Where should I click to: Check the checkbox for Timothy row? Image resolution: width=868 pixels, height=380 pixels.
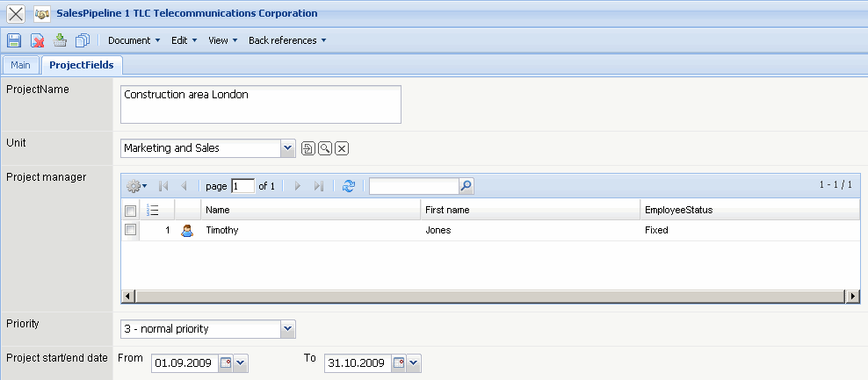coord(130,230)
